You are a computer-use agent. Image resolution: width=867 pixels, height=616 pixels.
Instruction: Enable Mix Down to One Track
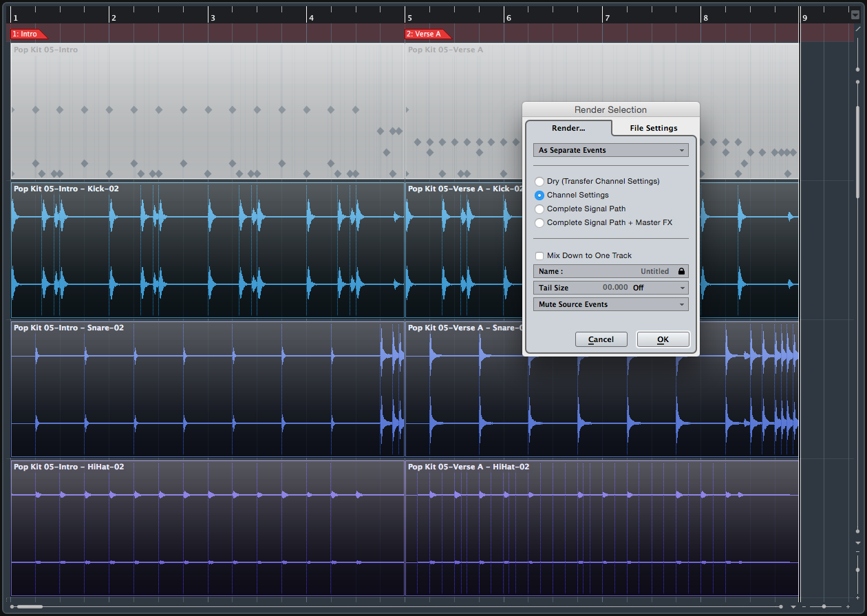[x=539, y=255]
